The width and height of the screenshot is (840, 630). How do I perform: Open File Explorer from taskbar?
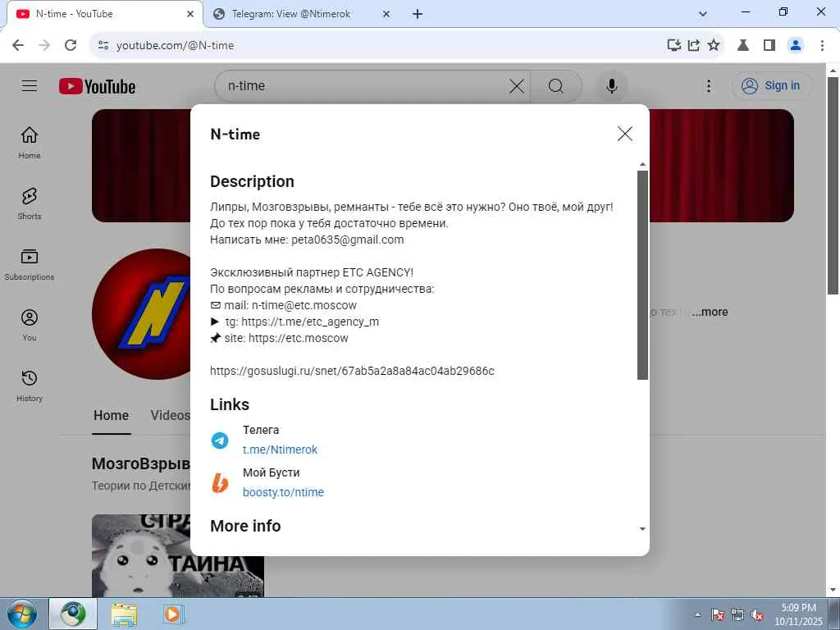tap(125, 614)
